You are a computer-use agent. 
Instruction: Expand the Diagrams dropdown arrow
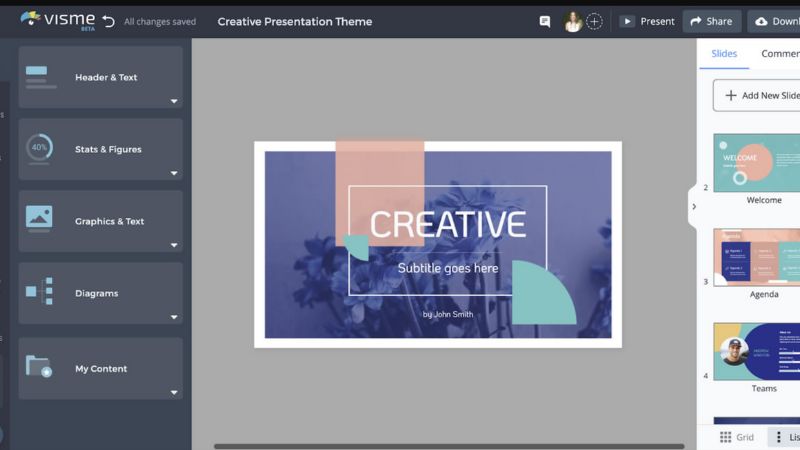click(x=174, y=317)
